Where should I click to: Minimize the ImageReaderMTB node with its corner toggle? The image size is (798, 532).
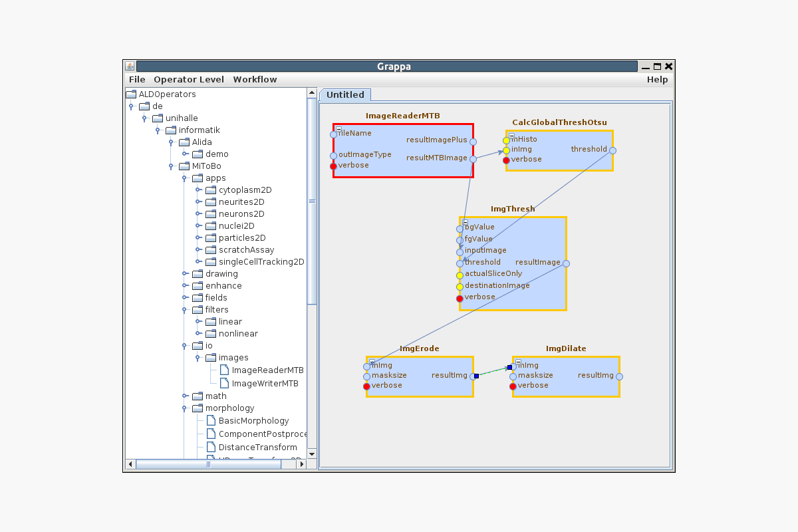pyautogui.click(x=338, y=128)
